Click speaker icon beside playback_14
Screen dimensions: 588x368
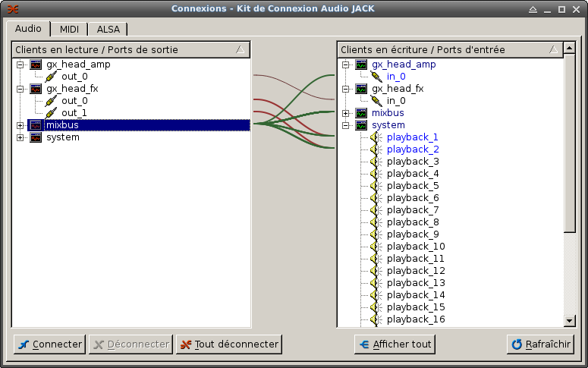(376, 295)
